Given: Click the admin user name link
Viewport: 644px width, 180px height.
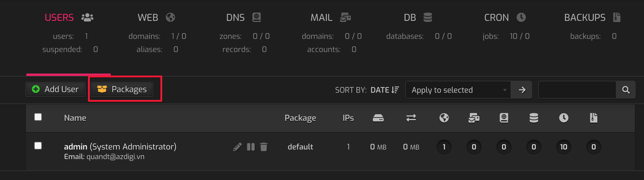Looking at the screenshot, I should (x=75, y=147).
